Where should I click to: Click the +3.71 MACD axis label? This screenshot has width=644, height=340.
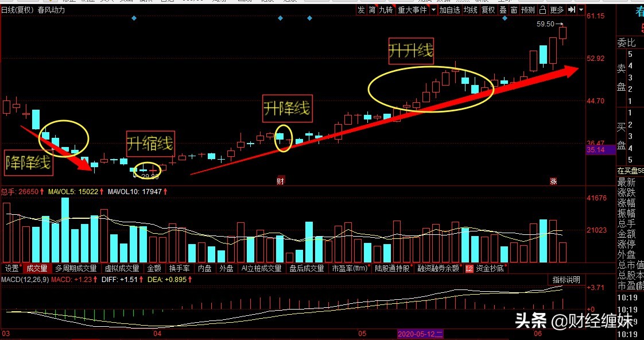(596, 287)
